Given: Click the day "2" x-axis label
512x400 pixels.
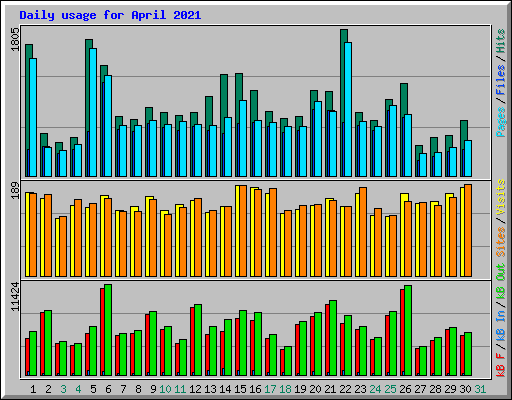Looking at the screenshot, I should 48,389.
